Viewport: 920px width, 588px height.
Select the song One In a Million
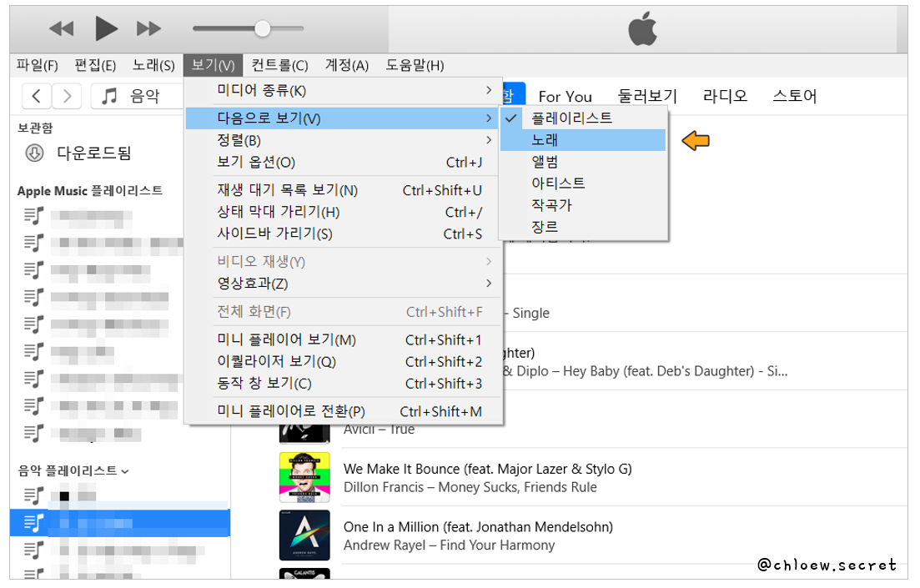478,527
